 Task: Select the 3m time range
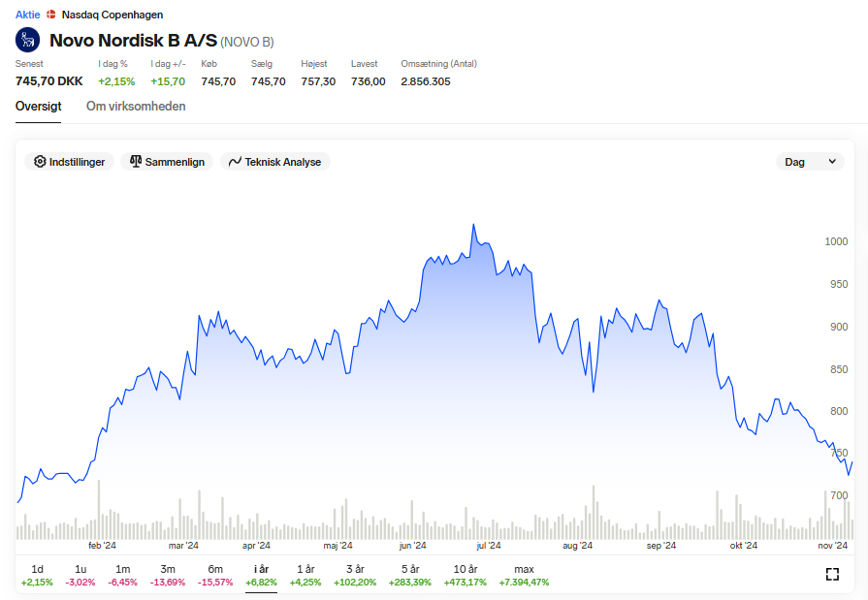coord(168,575)
